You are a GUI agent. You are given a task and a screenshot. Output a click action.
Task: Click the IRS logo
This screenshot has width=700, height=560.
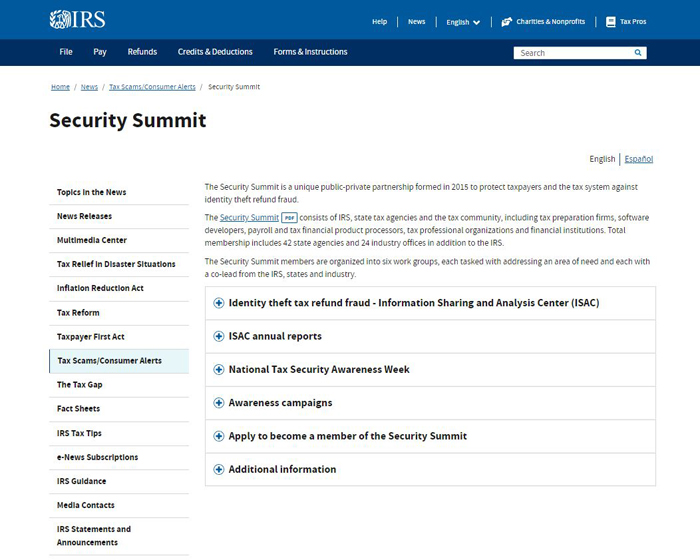77,20
